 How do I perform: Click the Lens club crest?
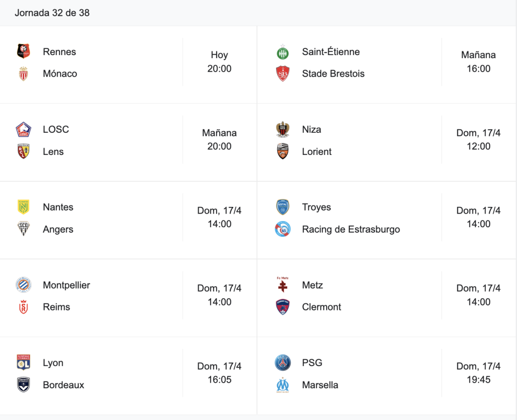pyautogui.click(x=23, y=151)
